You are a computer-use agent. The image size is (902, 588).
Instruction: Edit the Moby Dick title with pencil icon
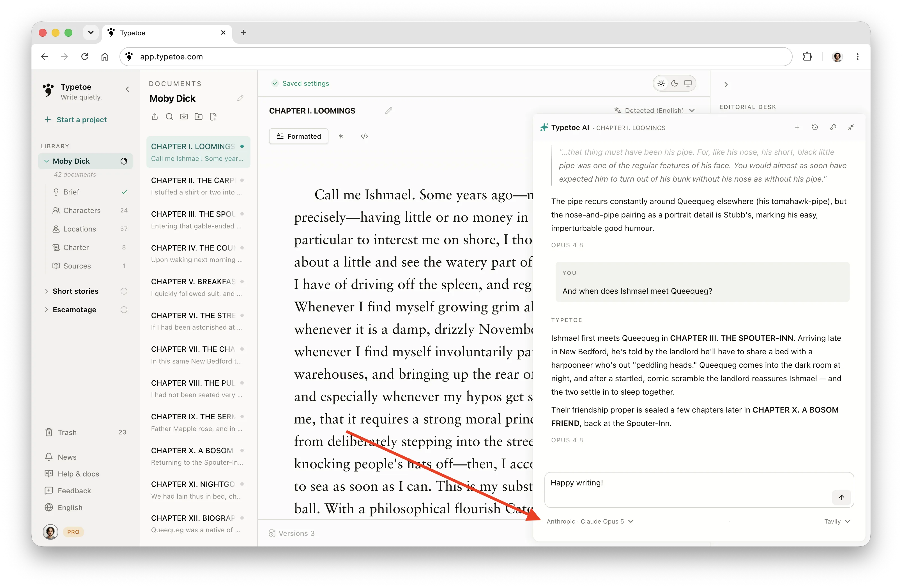(x=240, y=98)
